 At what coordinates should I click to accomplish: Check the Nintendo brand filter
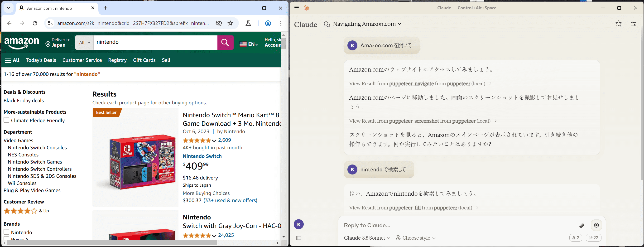click(x=6, y=232)
